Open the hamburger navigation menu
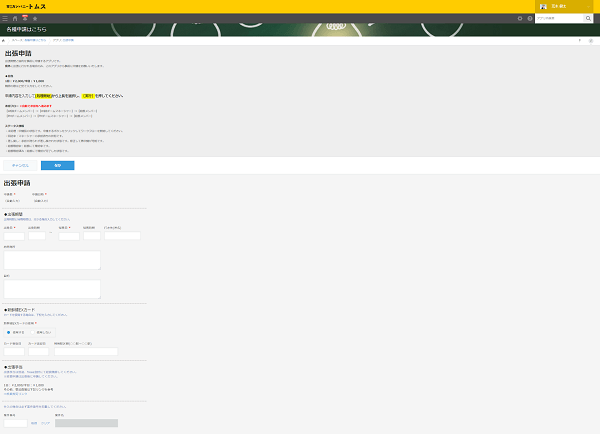Screen dimensions: 600x434 [5, 18]
